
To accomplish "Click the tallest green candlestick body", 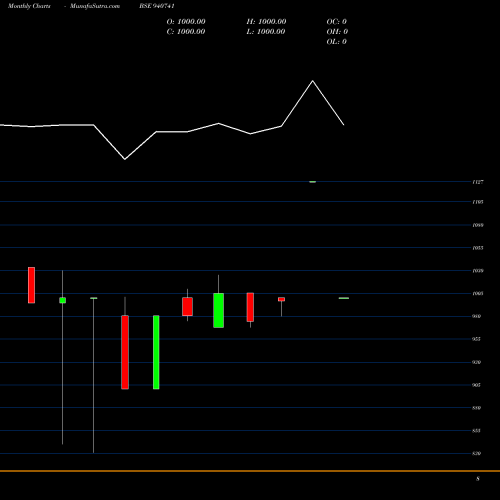I will click(156, 352).
